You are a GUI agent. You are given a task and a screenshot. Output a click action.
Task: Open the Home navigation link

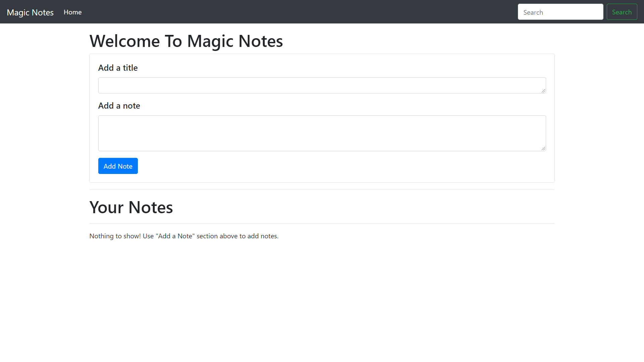click(72, 12)
